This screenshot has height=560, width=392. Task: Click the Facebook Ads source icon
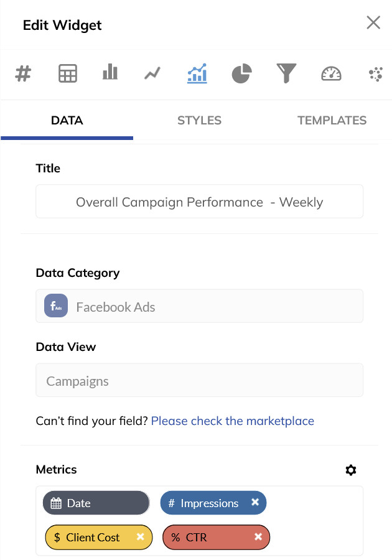click(x=55, y=306)
